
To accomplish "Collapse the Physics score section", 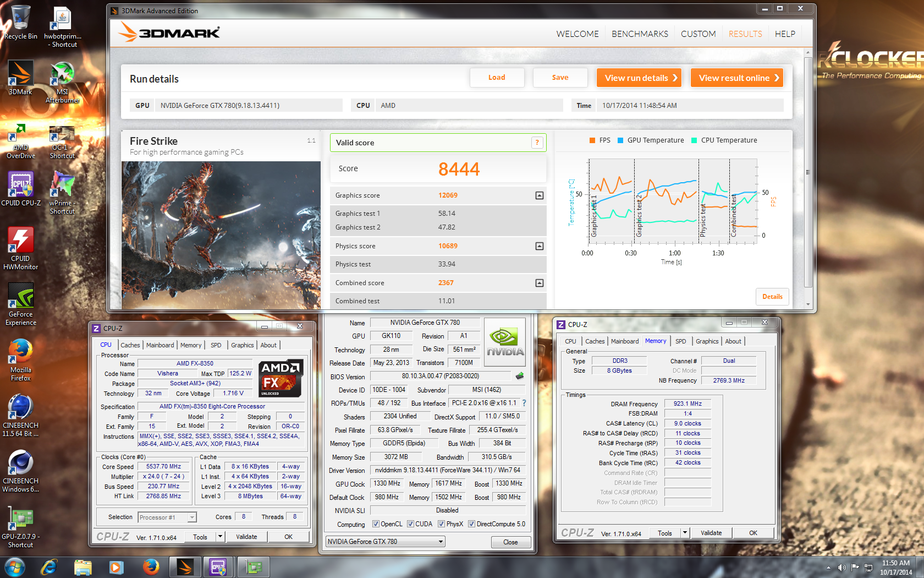I will (540, 246).
